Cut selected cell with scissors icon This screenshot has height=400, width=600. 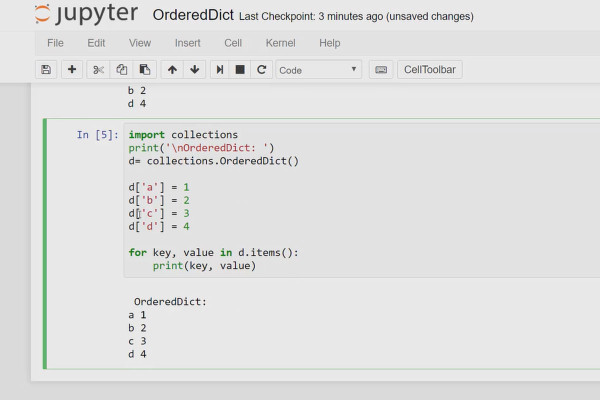(x=98, y=70)
